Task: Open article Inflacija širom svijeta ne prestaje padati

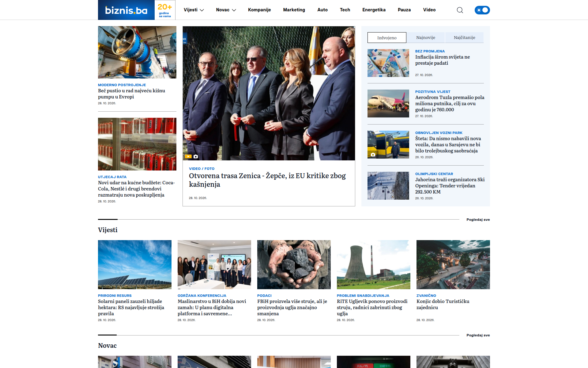Action: [443, 60]
